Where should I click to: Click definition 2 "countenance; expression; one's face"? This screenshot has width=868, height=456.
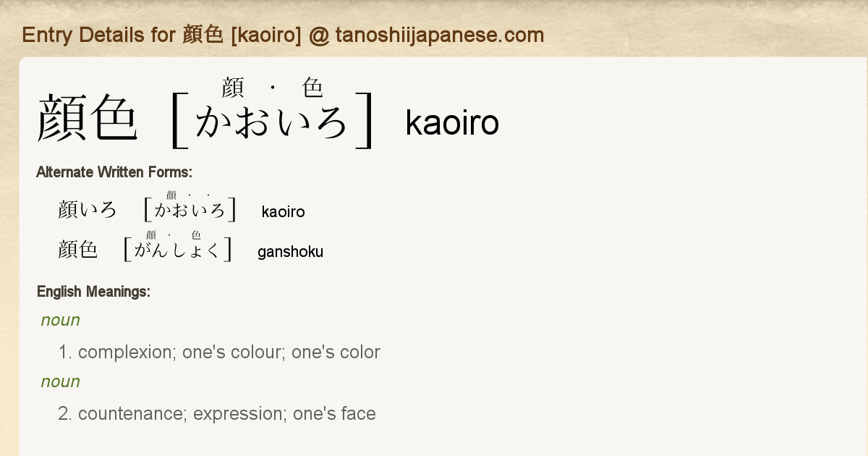point(226,414)
